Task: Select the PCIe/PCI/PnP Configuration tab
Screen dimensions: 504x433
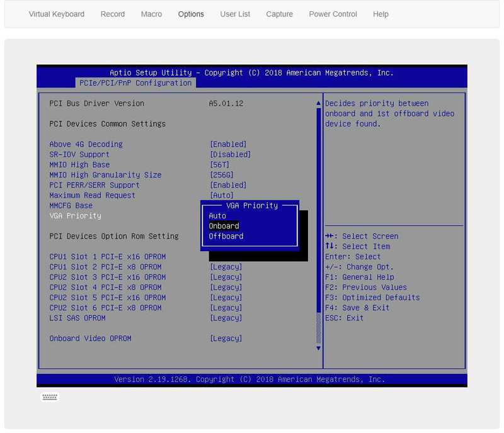Action: pos(135,83)
